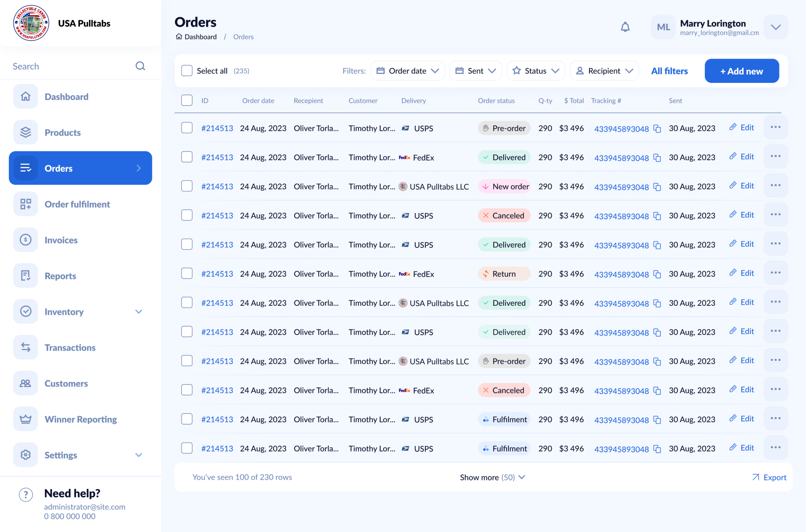
Task: Go to Dashboard via the breadcrumb
Action: coord(201,36)
